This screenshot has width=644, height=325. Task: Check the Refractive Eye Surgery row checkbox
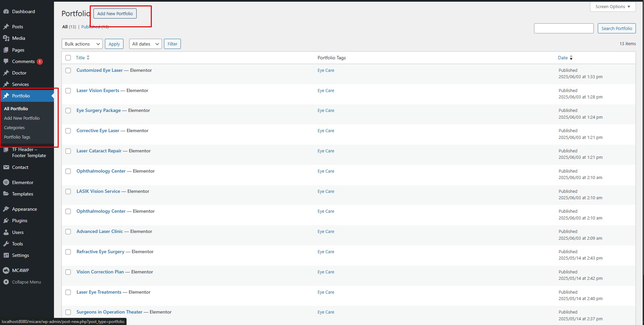(68, 252)
